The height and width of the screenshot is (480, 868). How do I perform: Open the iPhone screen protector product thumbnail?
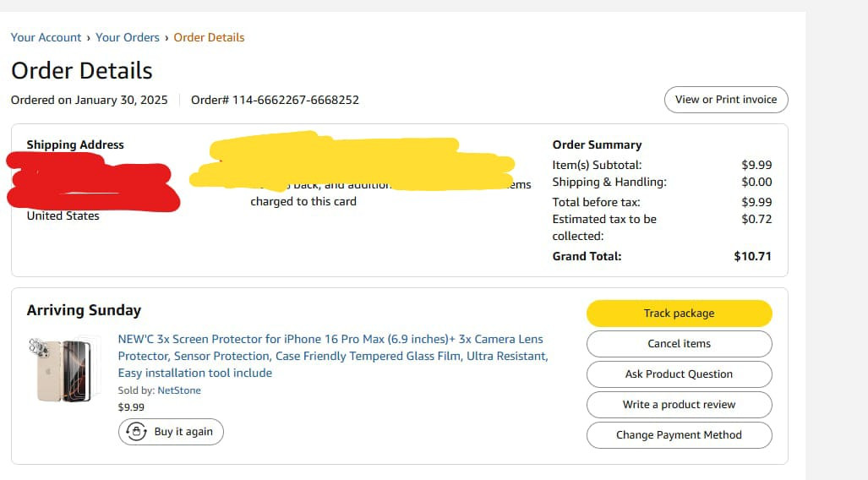pos(63,369)
